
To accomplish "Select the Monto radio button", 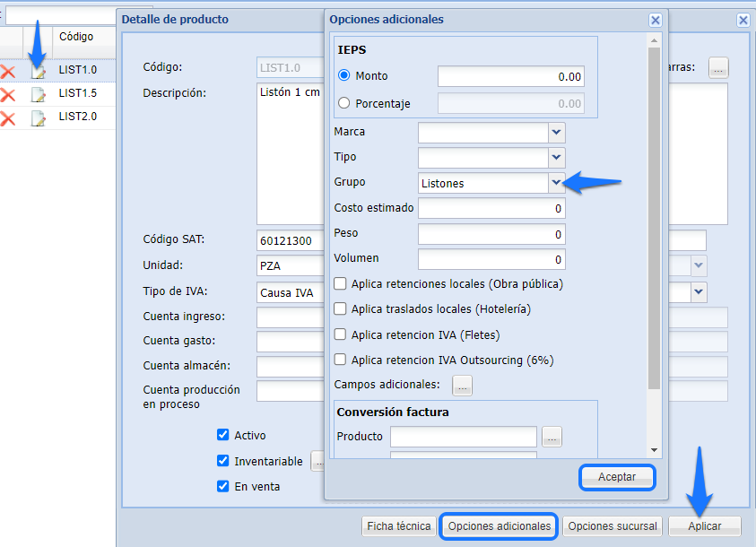I will click(343, 76).
